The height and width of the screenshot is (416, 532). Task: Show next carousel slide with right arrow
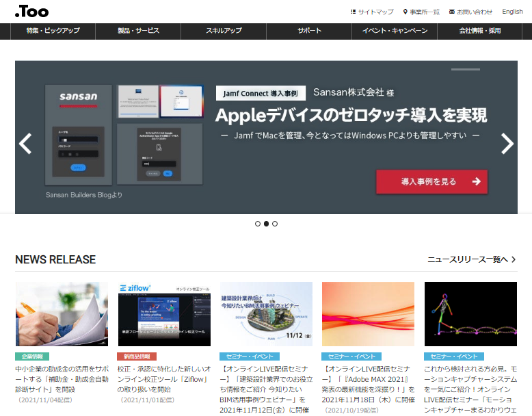click(507, 143)
